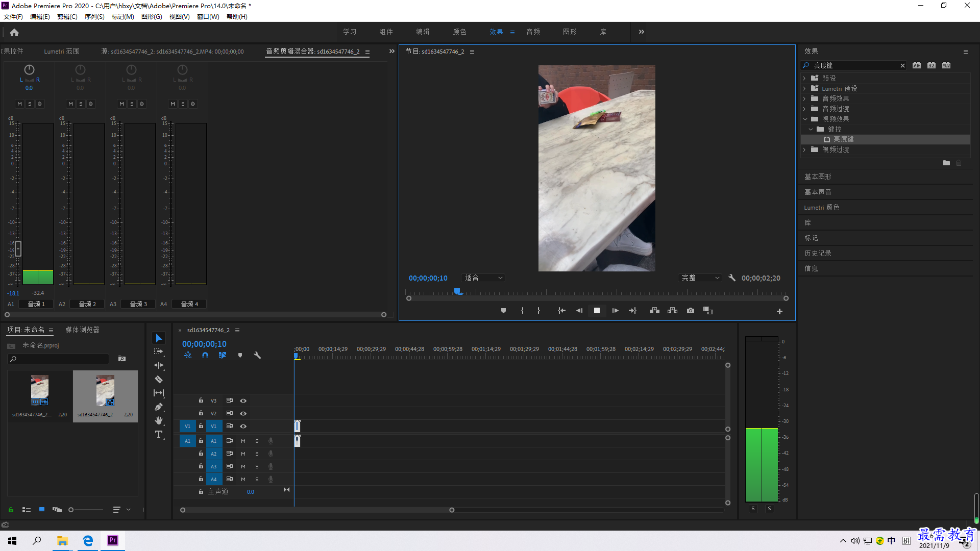Select 亮度键 effect
Image resolution: width=980 pixels, height=551 pixels.
tap(843, 139)
